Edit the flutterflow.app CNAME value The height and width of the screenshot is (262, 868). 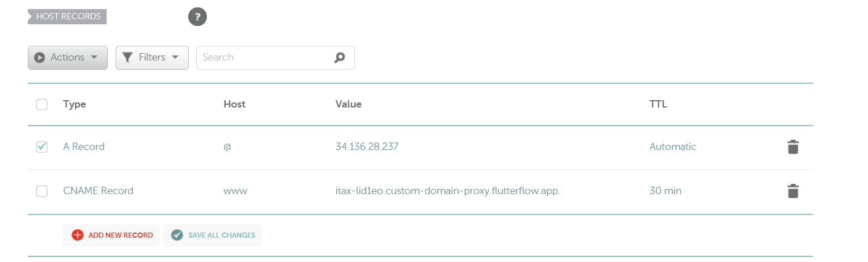click(447, 191)
